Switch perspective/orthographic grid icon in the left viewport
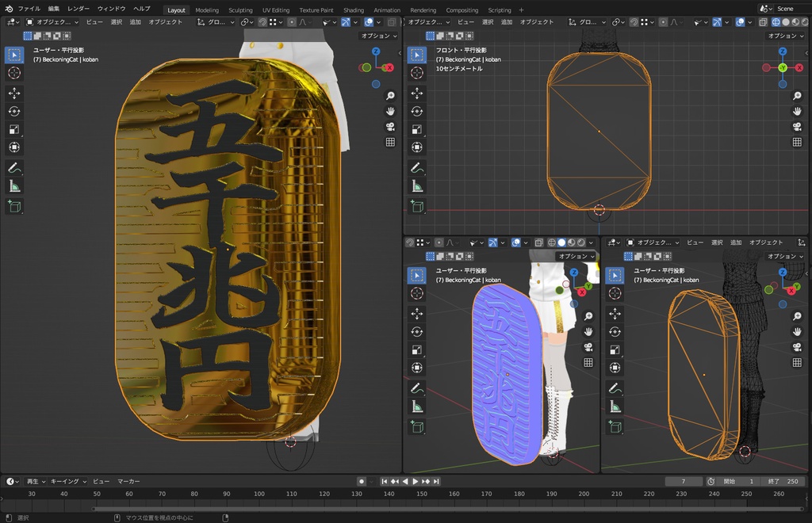The height and width of the screenshot is (523, 812). click(390, 143)
